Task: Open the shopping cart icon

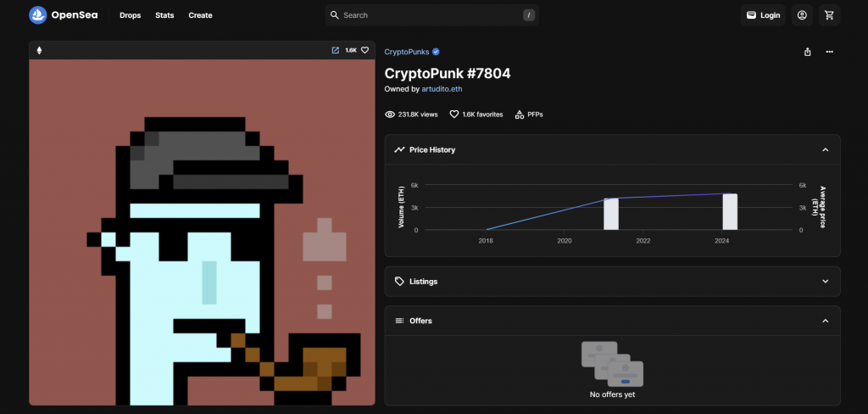Action: [829, 15]
